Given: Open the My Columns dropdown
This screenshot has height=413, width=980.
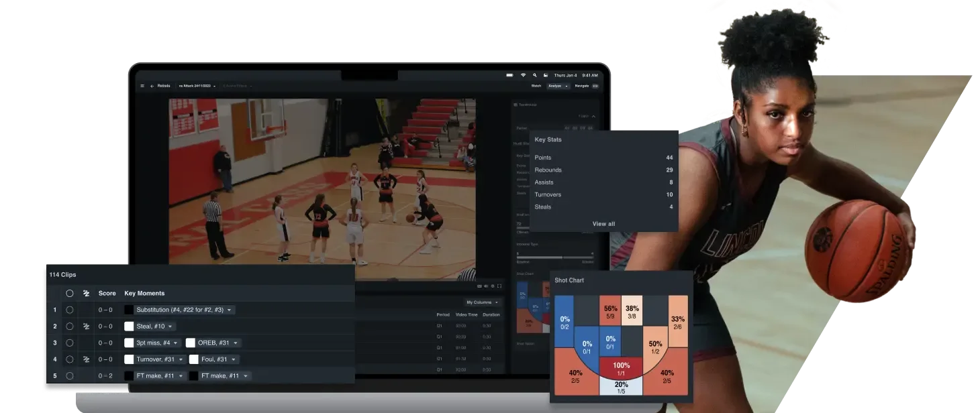Looking at the screenshot, I should 483,302.
